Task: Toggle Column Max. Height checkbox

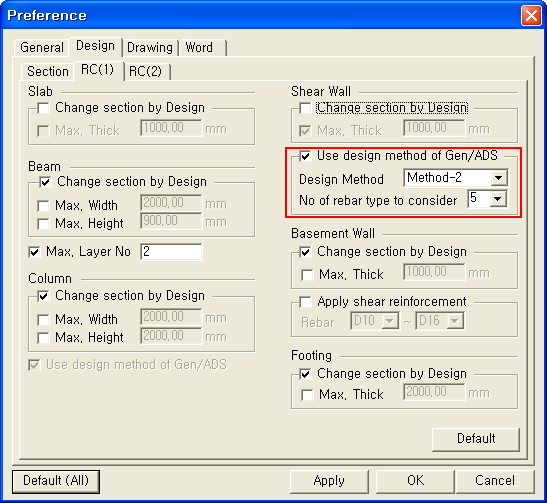Action: click(x=43, y=338)
